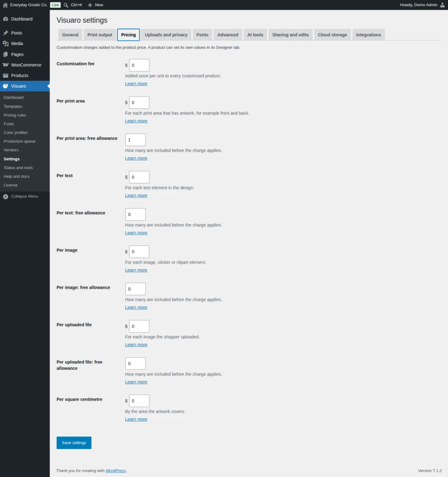Open Pricing rules submenu item
The image size is (448, 477).
(x=14, y=116)
